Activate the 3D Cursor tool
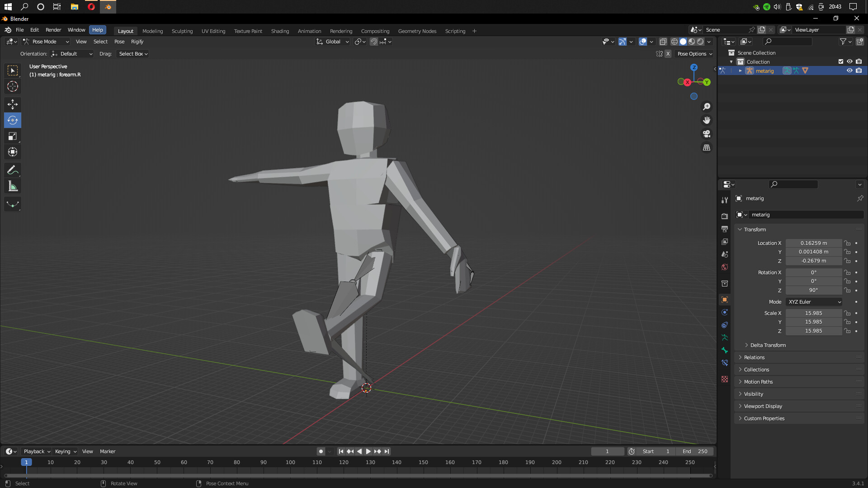868x488 pixels. point(13,86)
